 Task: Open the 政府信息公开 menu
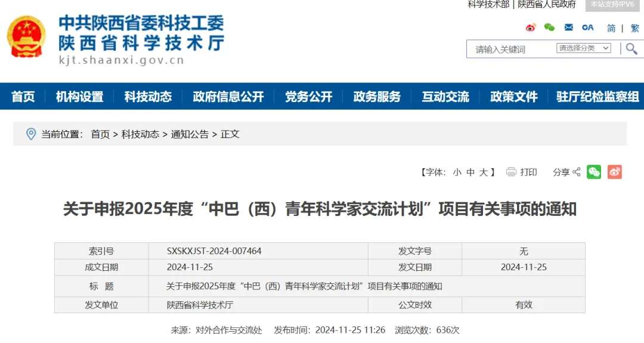point(228,97)
